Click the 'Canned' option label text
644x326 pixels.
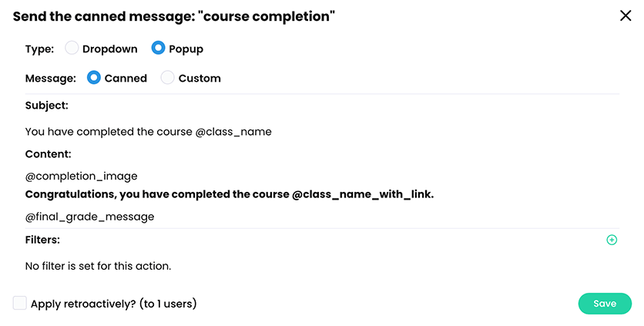pos(126,78)
